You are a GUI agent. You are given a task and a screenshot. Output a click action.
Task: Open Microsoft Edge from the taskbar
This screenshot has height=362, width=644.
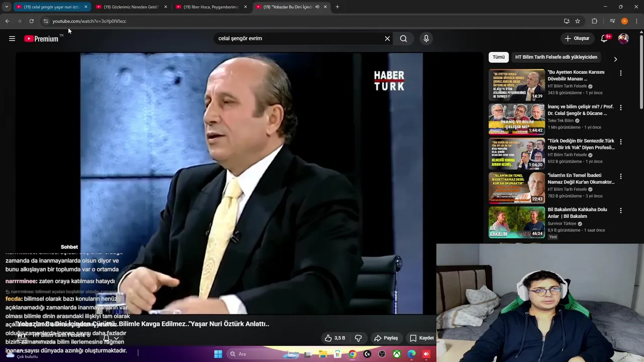click(x=412, y=354)
